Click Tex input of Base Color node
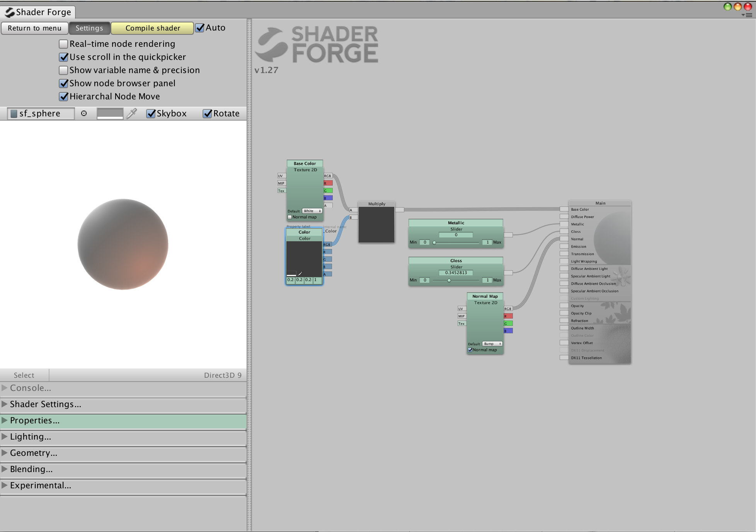The height and width of the screenshot is (532, 756). point(281,191)
